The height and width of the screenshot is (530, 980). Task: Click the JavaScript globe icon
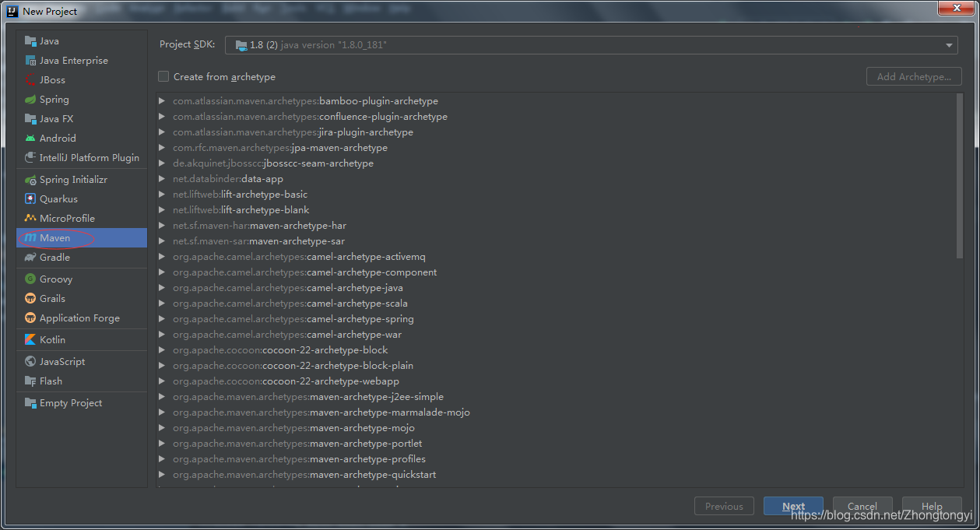pos(30,362)
